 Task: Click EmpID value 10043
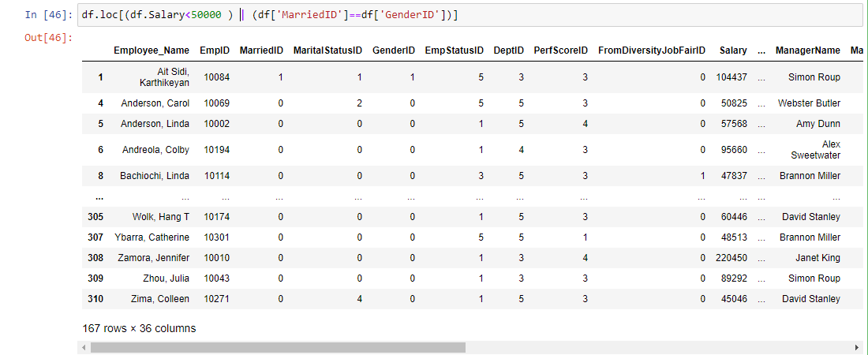pyautogui.click(x=216, y=278)
